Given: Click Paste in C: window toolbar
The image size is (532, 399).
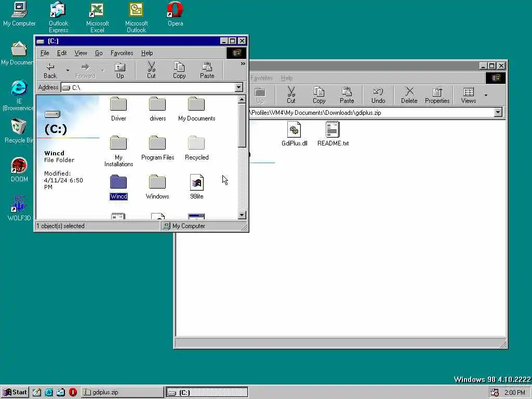Looking at the screenshot, I should click(x=207, y=71).
